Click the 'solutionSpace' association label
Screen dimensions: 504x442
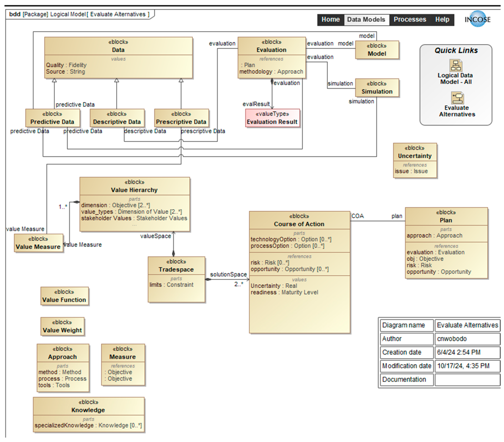[228, 274]
